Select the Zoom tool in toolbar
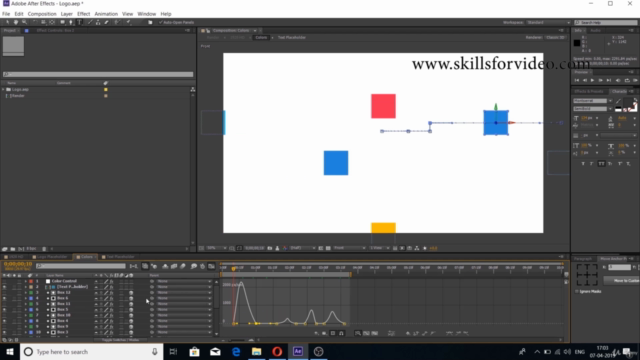 coord(24,22)
